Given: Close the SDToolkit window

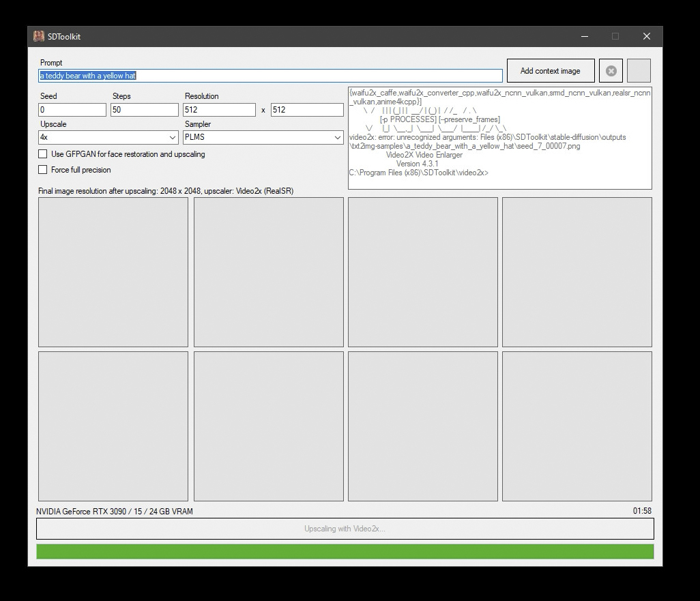Looking at the screenshot, I should (646, 37).
